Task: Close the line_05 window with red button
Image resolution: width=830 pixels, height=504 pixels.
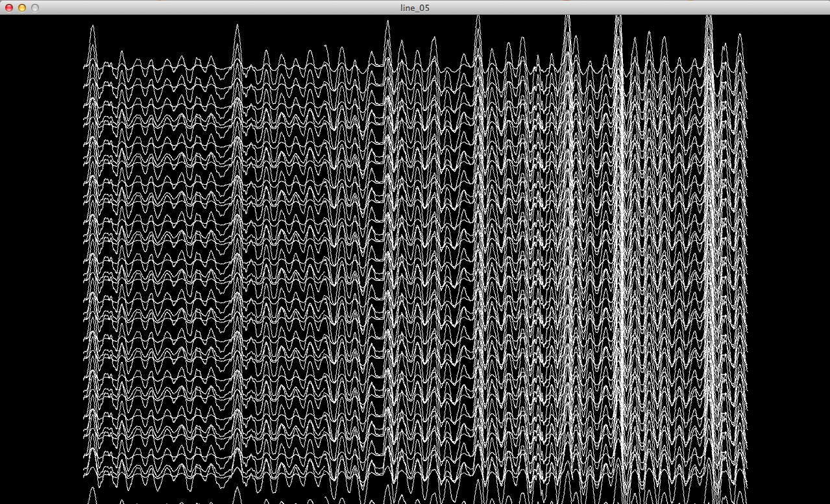Action: (9, 8)
